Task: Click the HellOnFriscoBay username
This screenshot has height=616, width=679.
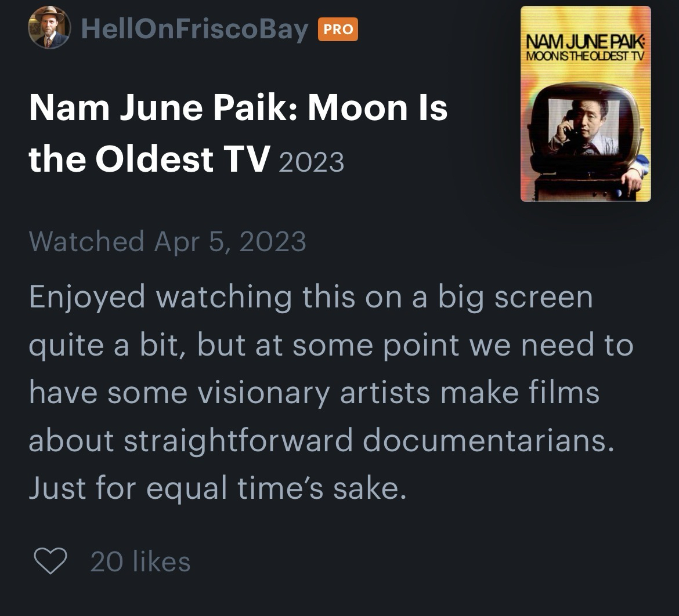Action: (x=194, y=30)
